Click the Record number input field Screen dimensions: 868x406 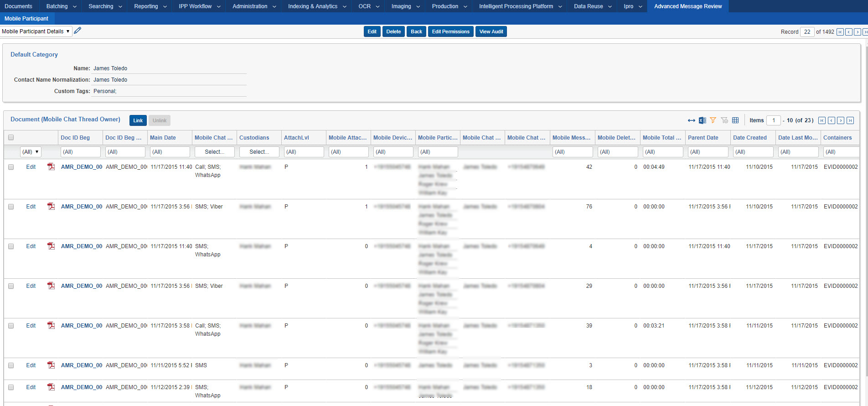click(807, 32)
